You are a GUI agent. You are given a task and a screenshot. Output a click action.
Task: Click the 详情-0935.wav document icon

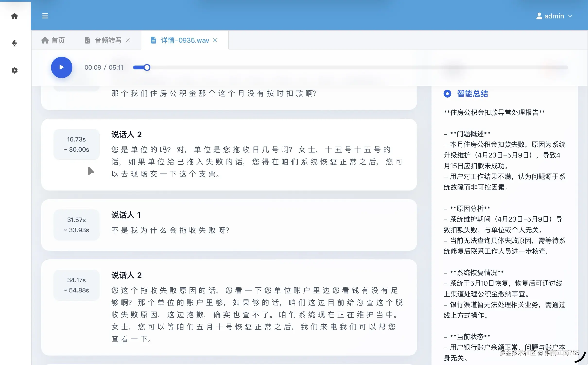coord(154,40)
